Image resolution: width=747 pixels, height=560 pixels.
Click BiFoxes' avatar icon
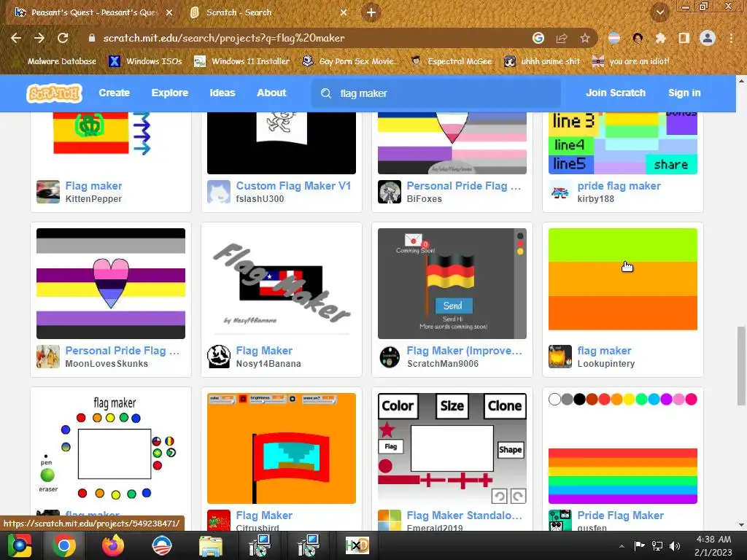click(390, 192)
